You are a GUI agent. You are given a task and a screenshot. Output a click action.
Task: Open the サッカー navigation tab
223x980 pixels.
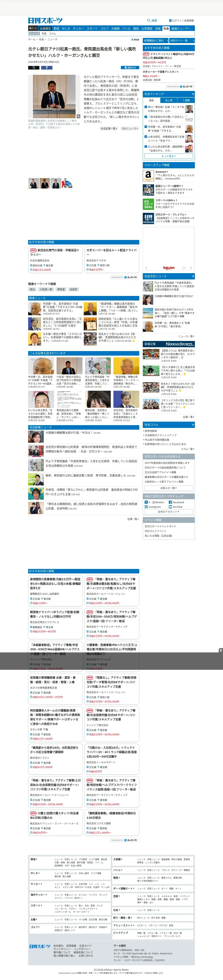(x=78, y=29)
